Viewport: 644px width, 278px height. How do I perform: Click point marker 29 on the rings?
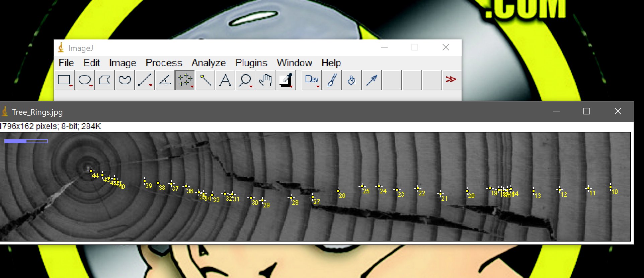tap(263, 200)
